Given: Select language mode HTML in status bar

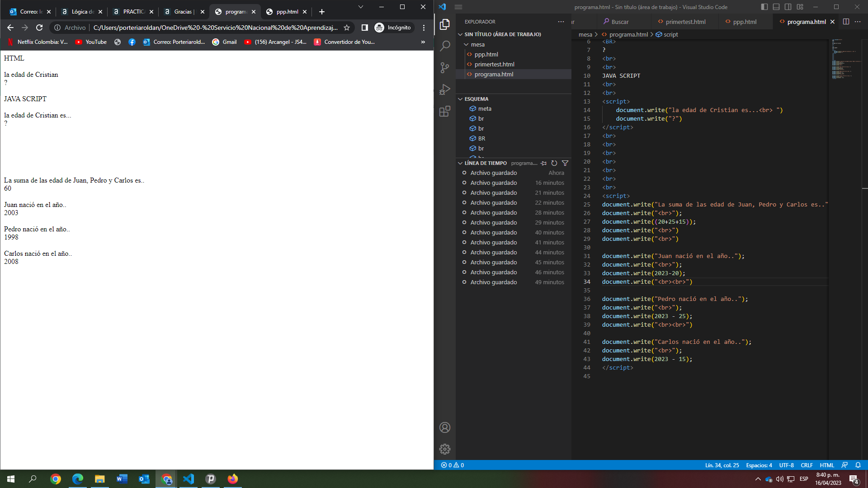Looking at the screenshot, I should (x=827, y=465).
